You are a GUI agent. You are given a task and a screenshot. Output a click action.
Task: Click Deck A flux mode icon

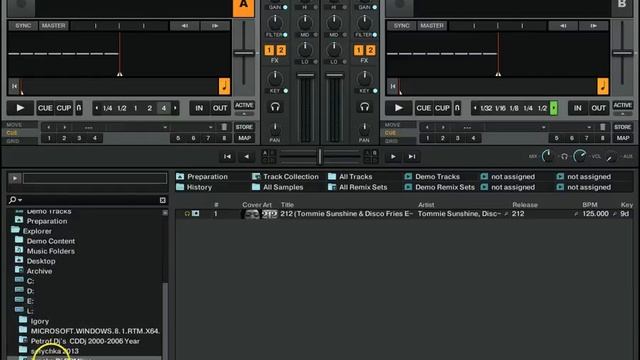coord(79,108)
